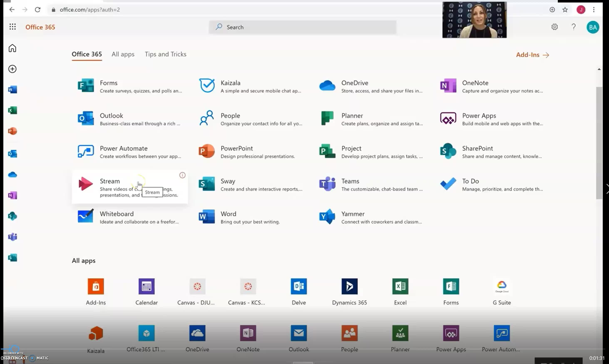Open OneNote from the left sidebar
Image resolution: width=609 pixels, height=364 pixels.
pyautogui.click(x=12, y=196)
